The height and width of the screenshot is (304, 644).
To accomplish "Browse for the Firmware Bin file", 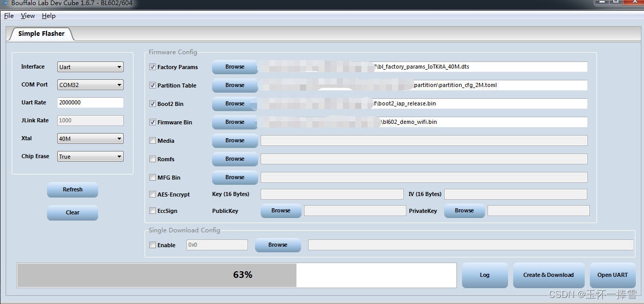I will point(235,122).
